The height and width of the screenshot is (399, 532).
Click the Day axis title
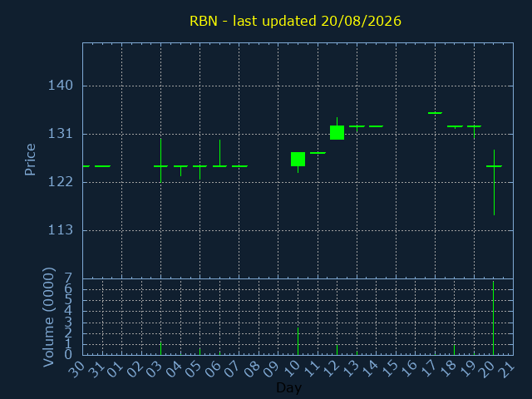288,387
